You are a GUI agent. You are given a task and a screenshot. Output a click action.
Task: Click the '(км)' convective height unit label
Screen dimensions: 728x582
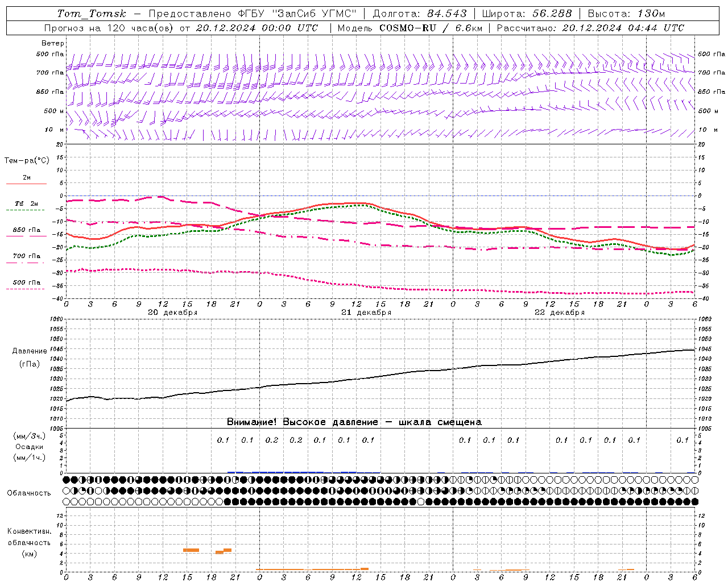point(29,554)
